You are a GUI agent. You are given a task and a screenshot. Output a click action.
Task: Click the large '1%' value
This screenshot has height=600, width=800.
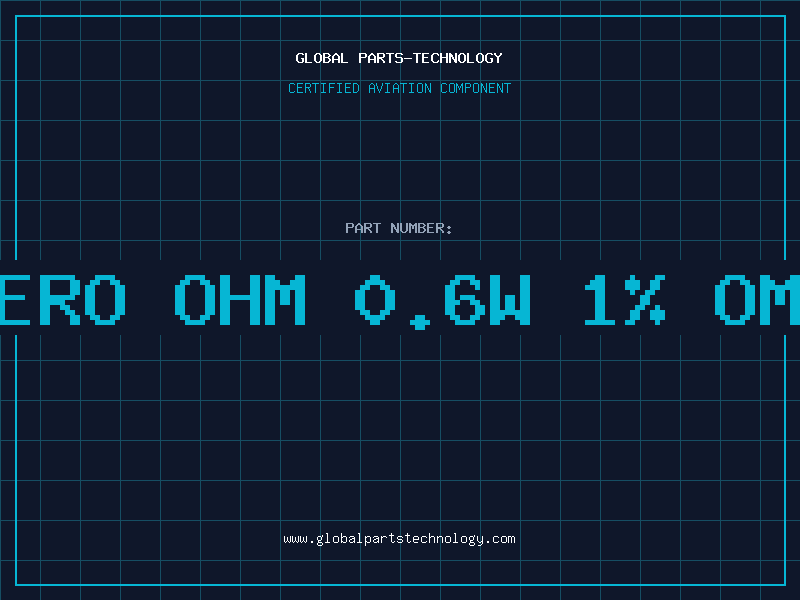coord(625,299)
